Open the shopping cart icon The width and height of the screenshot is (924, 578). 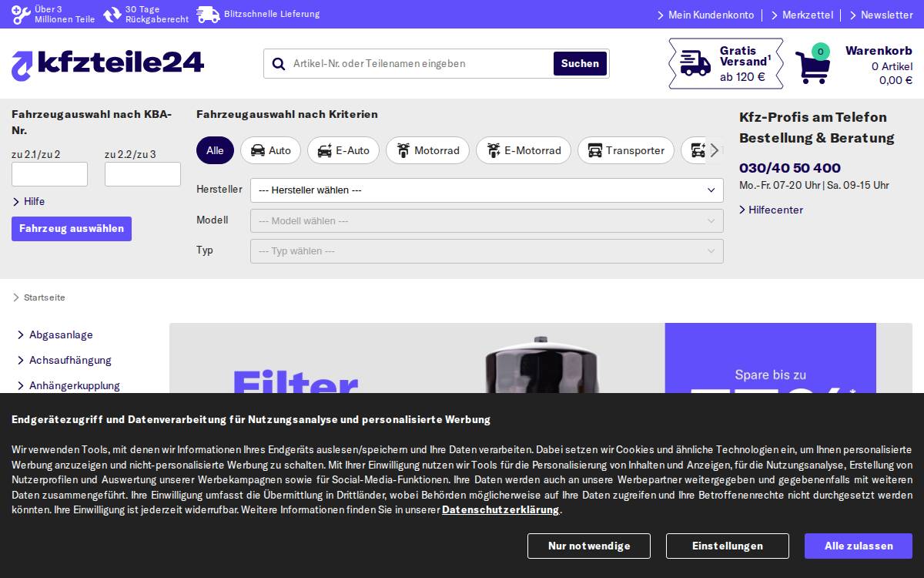point(812,68)
